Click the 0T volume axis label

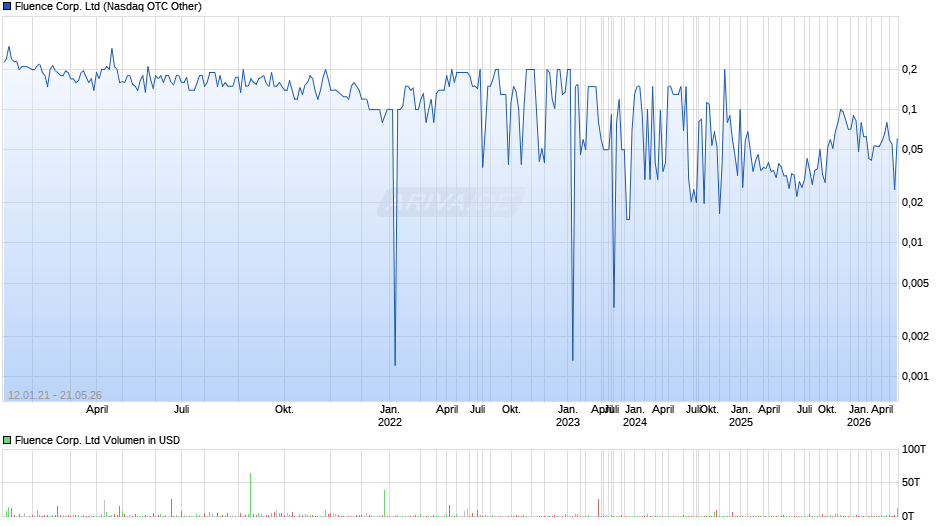[x=908, y=516]
